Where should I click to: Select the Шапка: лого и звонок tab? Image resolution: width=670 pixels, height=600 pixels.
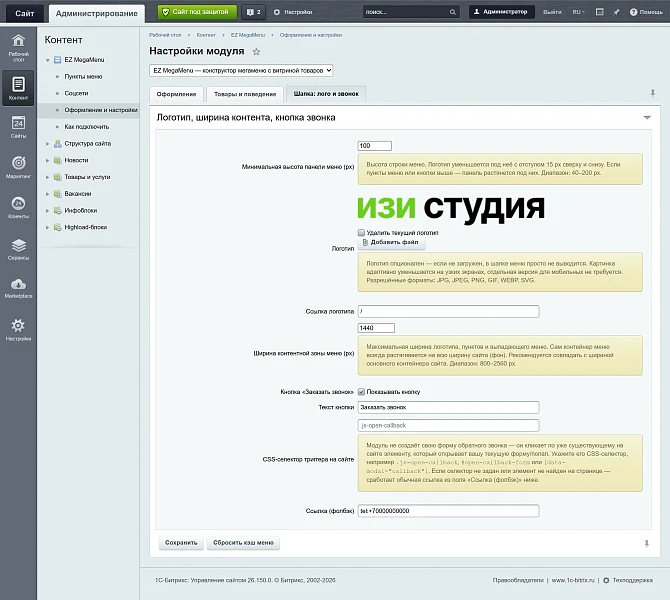tap(326, 94)
